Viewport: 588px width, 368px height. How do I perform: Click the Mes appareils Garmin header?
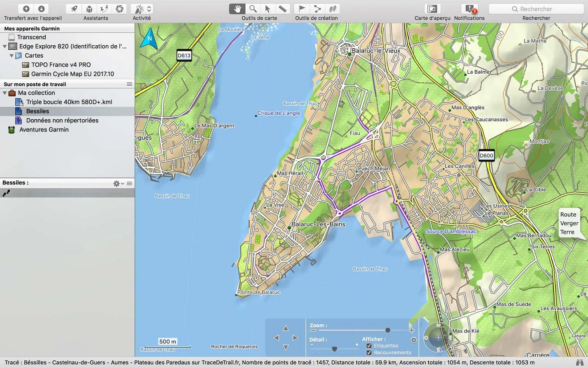click(x=32, y=28)
